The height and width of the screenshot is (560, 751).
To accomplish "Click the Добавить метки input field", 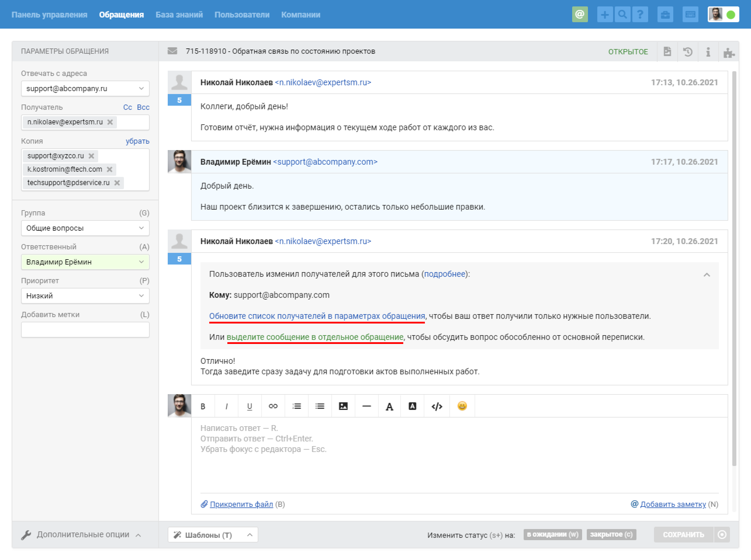I will (x=85, y=330).
